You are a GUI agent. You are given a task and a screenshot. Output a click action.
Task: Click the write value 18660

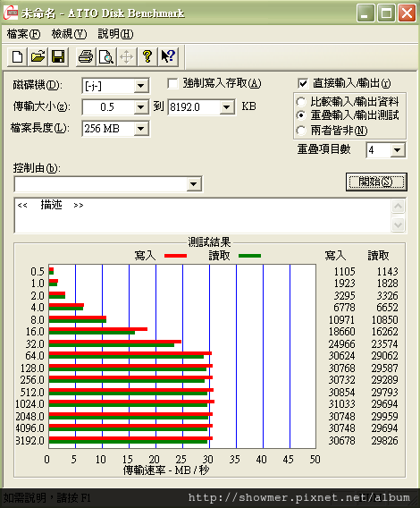click(x=342, y=332)
